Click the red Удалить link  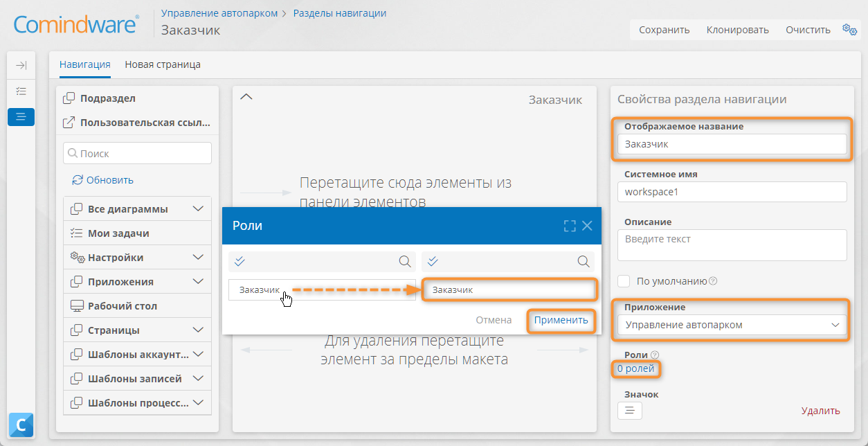point(821,411)
